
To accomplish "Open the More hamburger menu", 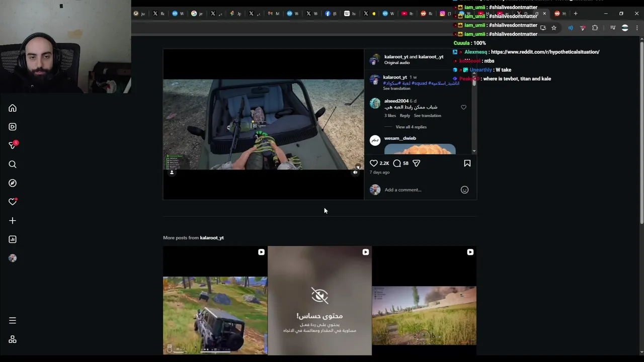I will pyautogui.click(x=13, y=320).
